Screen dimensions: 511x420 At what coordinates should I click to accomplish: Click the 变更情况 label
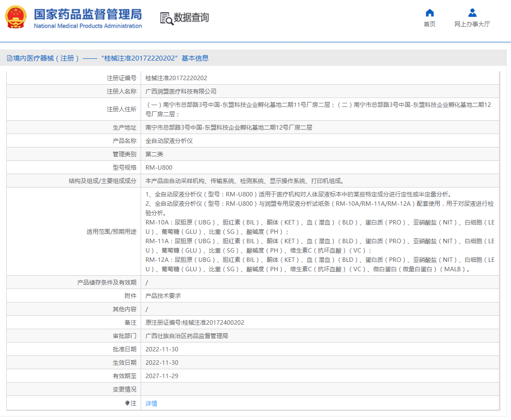125,389
